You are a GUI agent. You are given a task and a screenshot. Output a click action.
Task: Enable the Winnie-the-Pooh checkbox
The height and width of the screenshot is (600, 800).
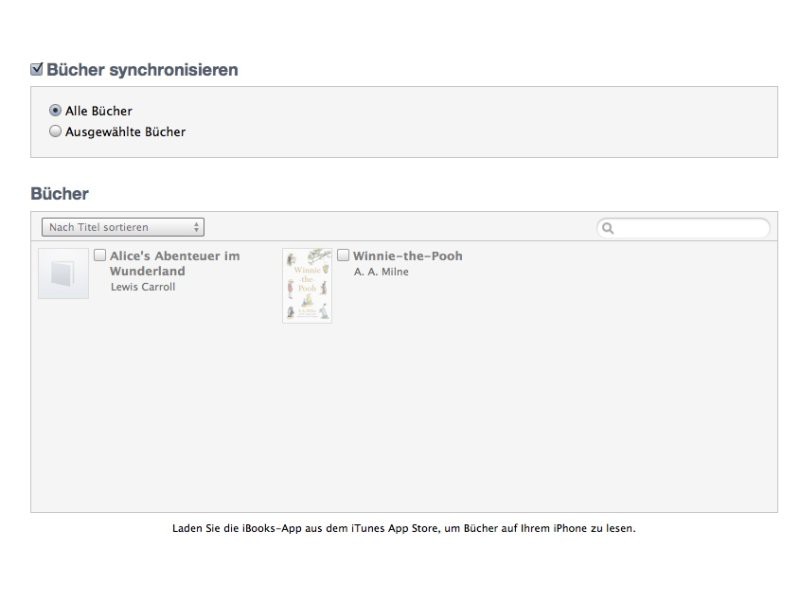(343, 255)
